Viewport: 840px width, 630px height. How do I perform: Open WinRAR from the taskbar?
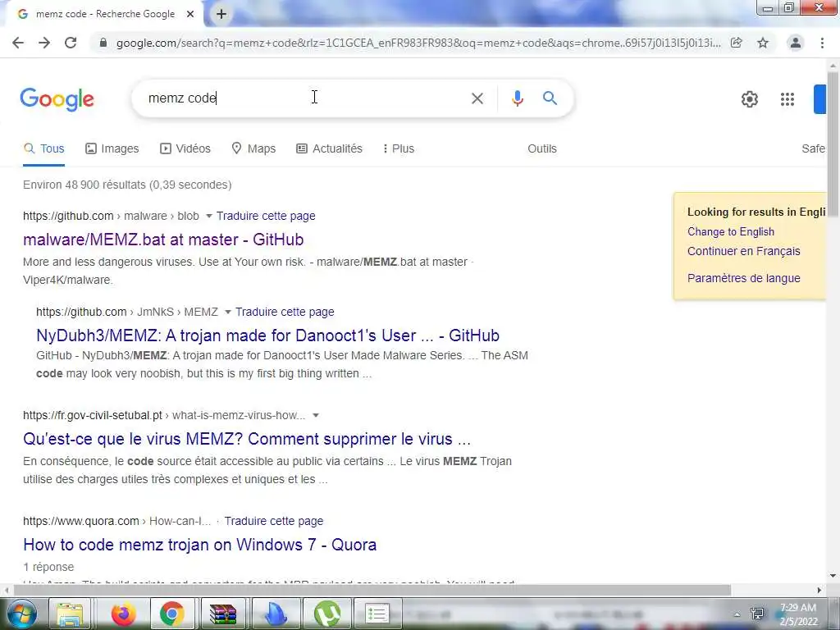click(x=223, y=614)
